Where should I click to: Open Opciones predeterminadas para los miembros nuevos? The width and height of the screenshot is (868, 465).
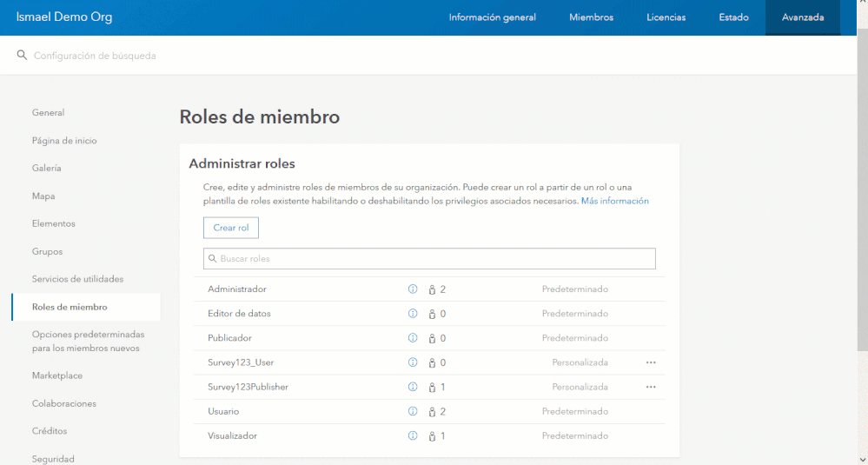point(88,341)
